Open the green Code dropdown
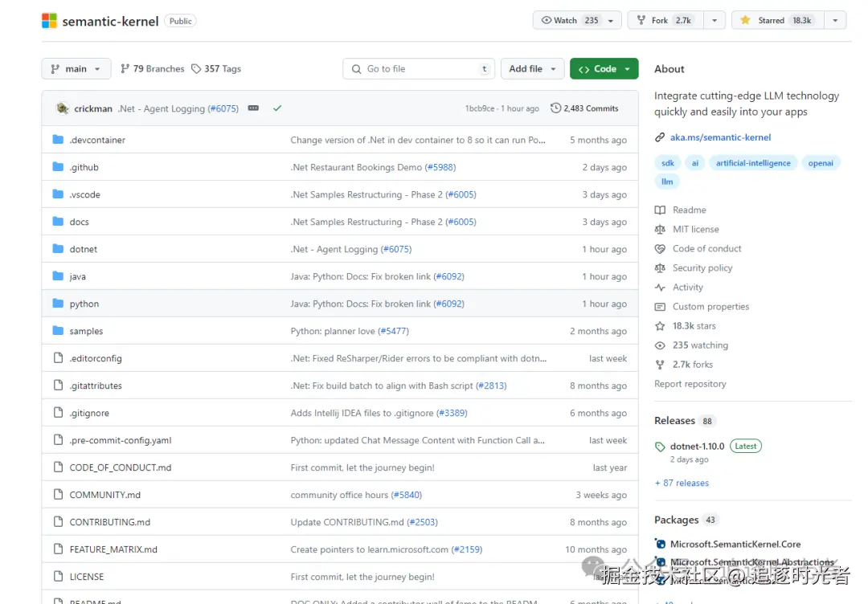This screenshot has width=868, height=604. point(604,68)
